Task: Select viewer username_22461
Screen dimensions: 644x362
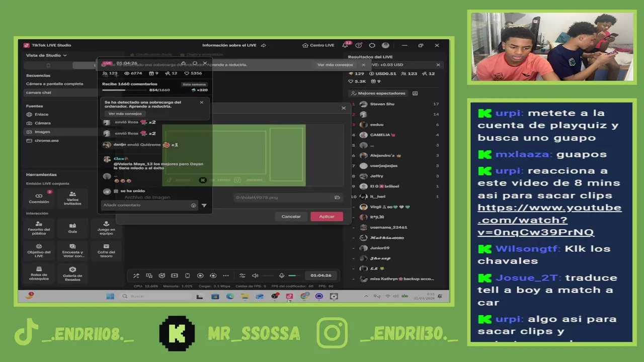Action: click(x=395, y=227)
